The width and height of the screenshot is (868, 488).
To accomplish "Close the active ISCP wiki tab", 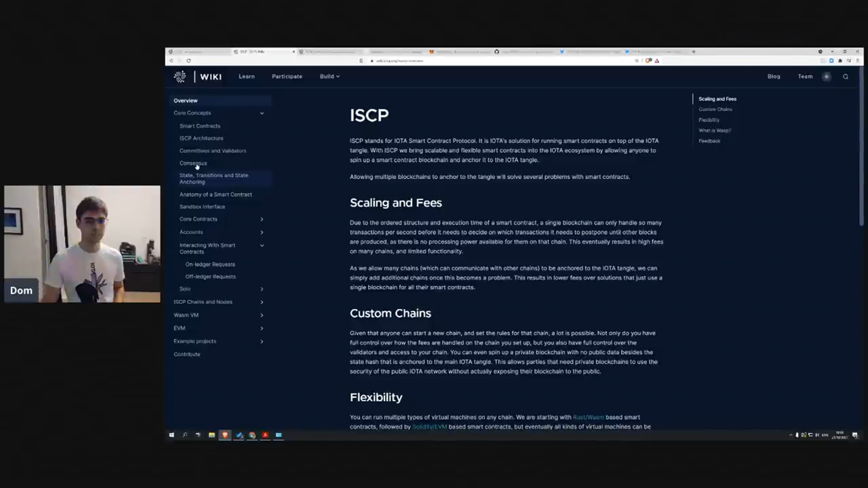I will point(294,52).
